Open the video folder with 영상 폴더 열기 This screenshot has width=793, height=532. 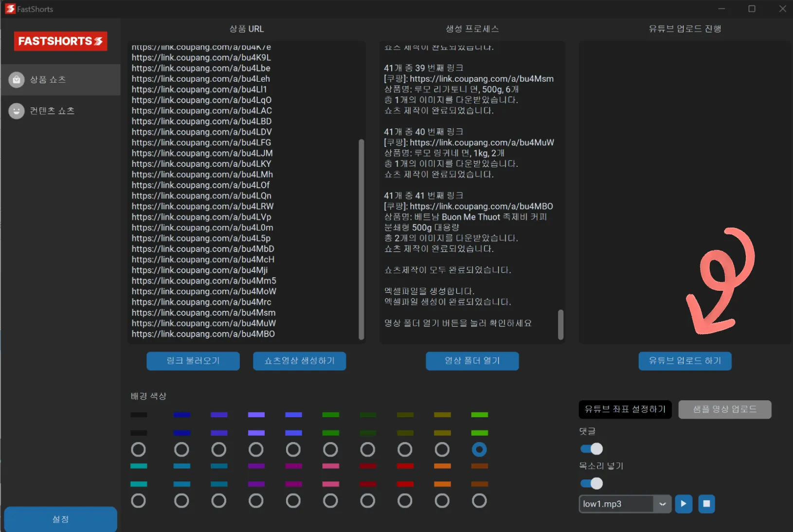472,361
